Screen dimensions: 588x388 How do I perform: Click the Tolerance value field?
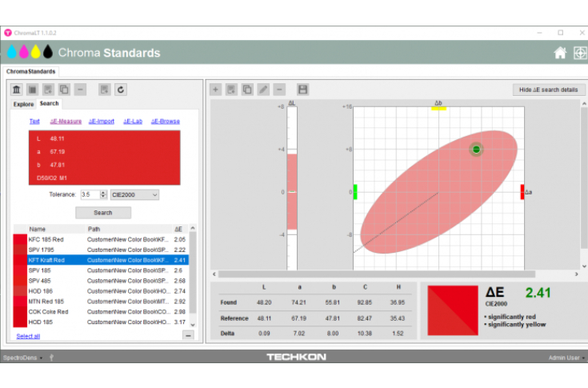click(90, 194)
